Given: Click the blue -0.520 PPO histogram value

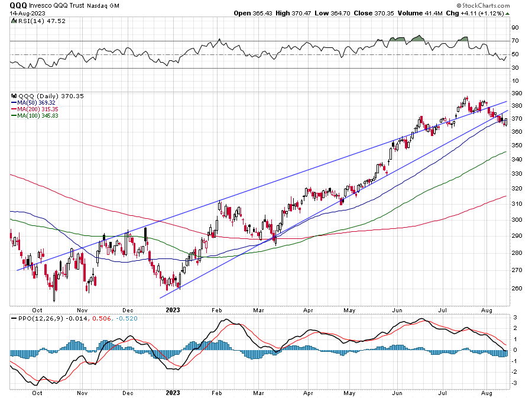Looking at the screenshot, I should click(x=126, y=318).
